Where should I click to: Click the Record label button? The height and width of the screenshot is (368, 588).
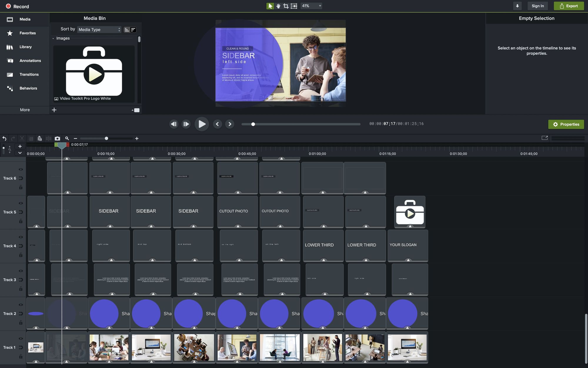click(21, 6)
